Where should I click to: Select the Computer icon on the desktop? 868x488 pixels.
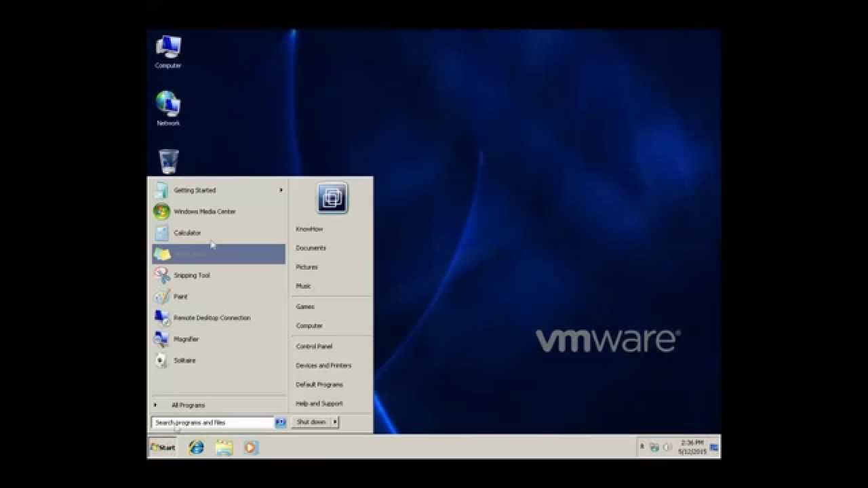[x=168, y=52]
